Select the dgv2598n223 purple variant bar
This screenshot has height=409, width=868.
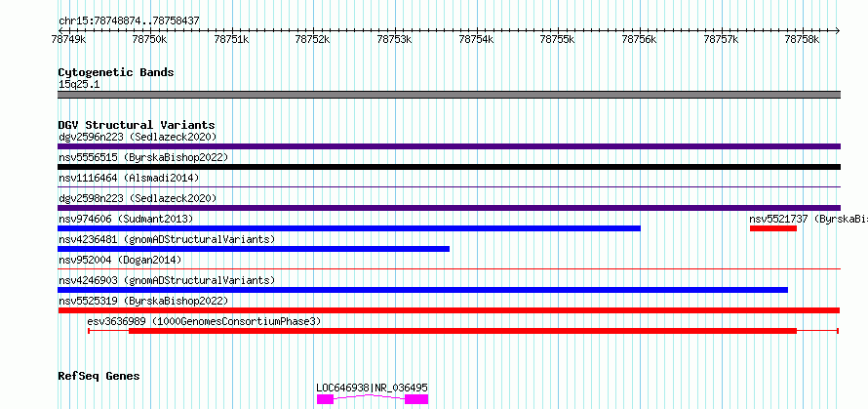(x=449, y=208)
